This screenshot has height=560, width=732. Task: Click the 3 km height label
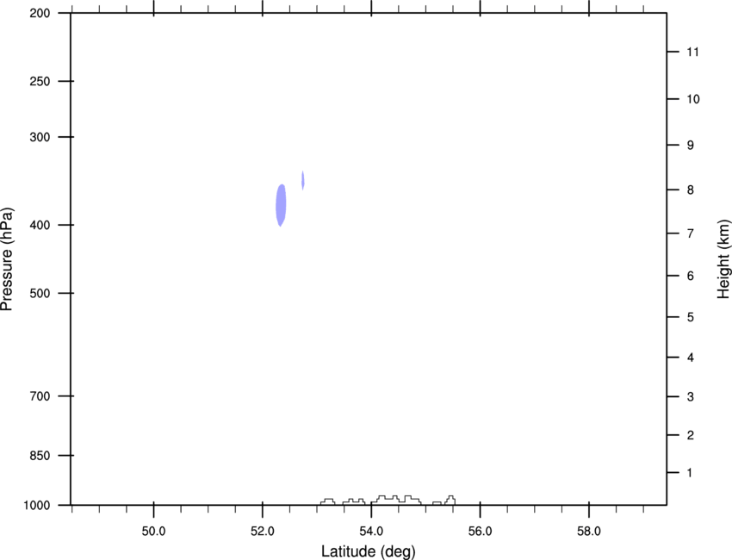click(691, 396)
